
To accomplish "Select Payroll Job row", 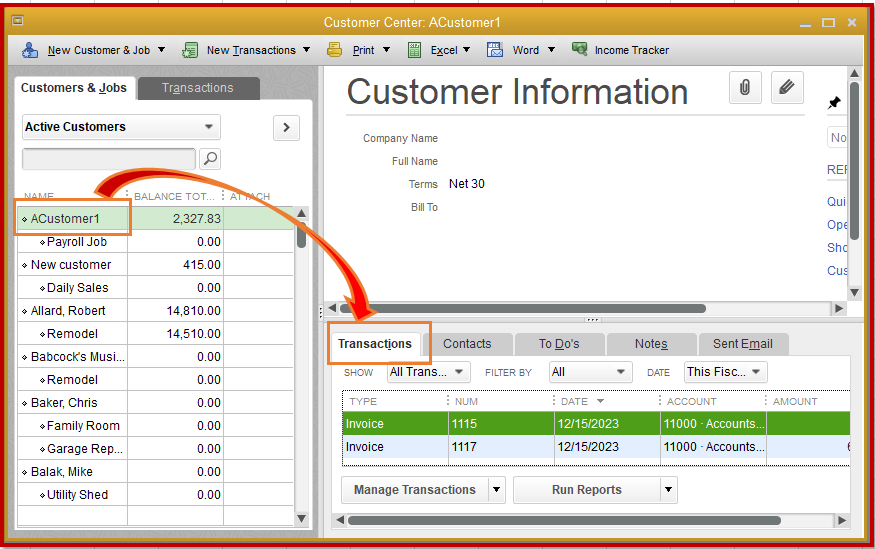I will [155, 242].
